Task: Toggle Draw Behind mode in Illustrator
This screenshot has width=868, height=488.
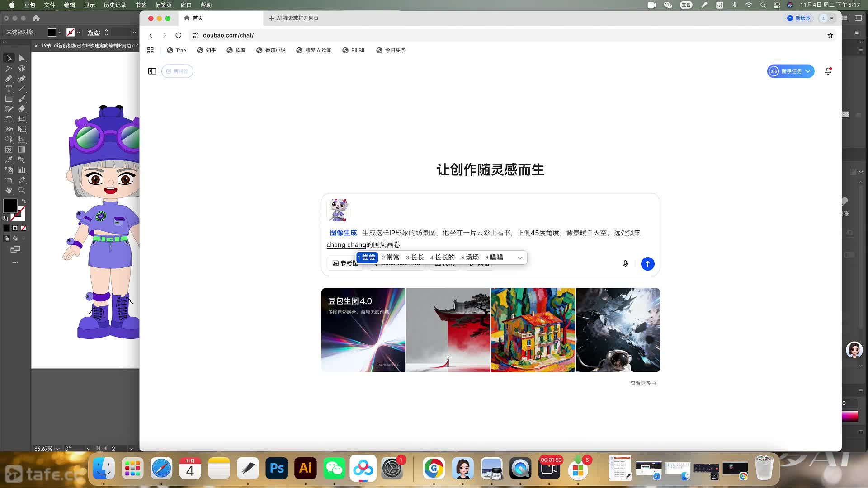Action: pyautogui.click(x=15, y=238)
